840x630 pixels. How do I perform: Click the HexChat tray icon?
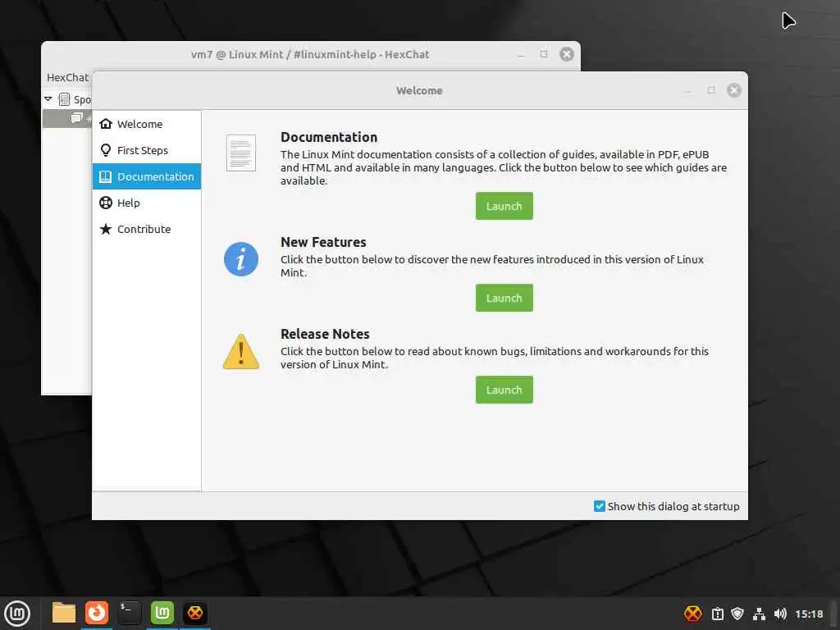[x=692, y=614]
